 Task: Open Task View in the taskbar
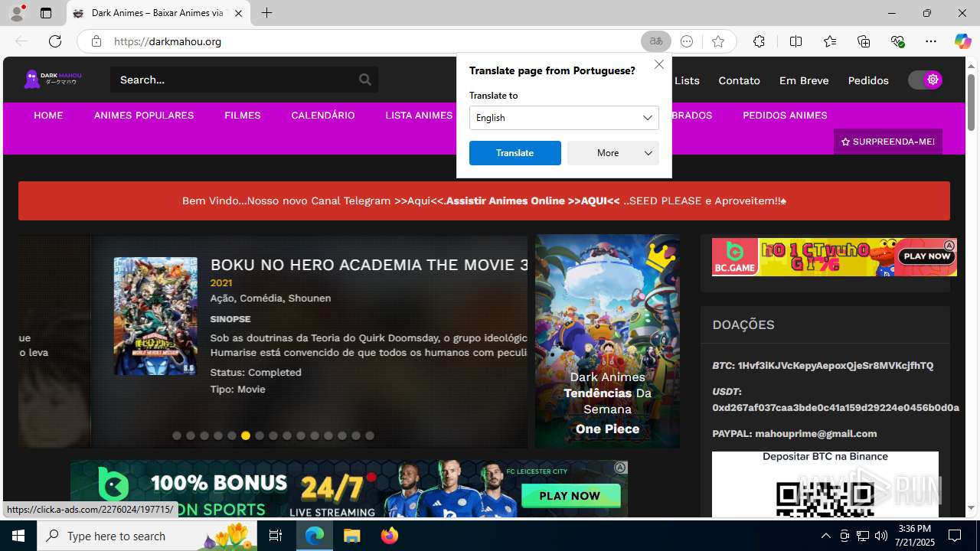[276, 536]
